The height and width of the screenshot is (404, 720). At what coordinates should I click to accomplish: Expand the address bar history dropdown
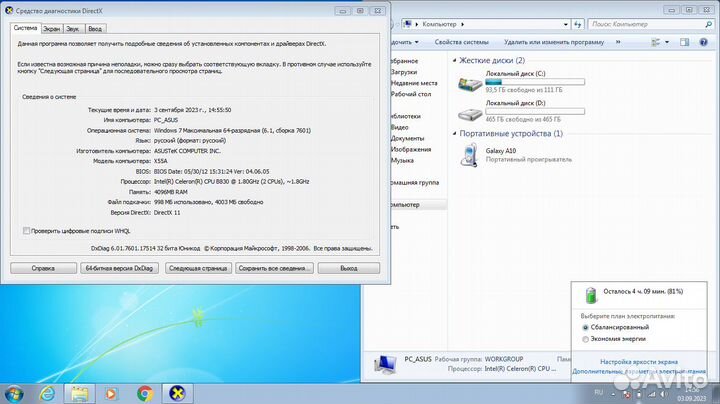pyautogui.click(x=566, y=24)
